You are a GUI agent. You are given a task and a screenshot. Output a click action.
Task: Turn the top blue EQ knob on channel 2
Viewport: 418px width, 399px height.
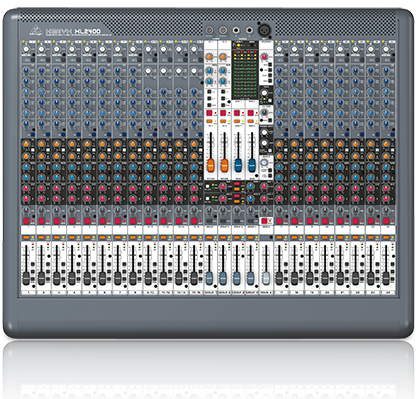point(41,71)
